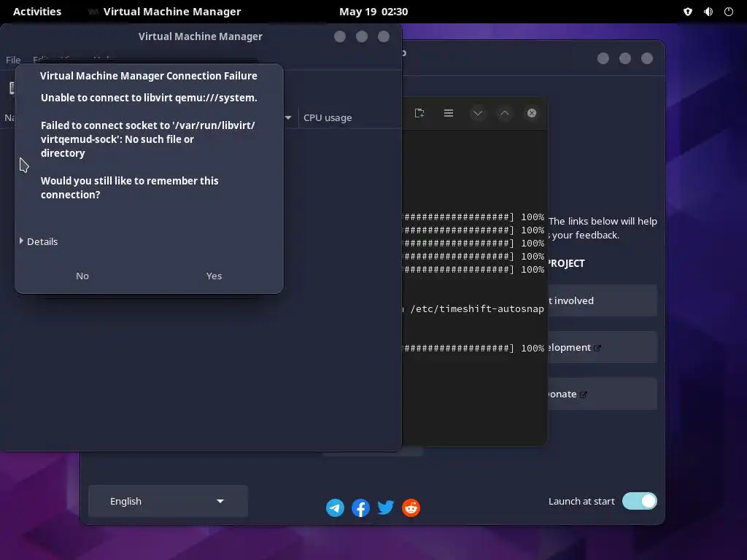The height and width of the screenshot is (560, 747).
Task: Open the Facebook social link
Action: tap(360, 507)
